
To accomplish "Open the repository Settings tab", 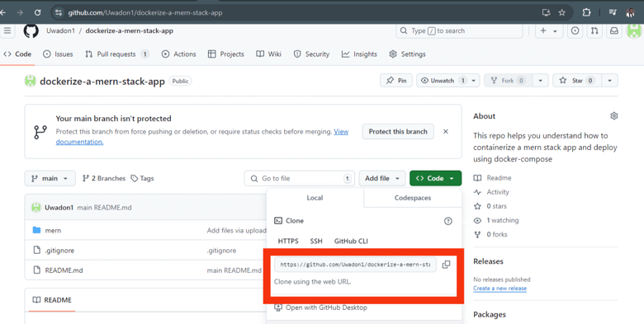I will pos(407,54).
